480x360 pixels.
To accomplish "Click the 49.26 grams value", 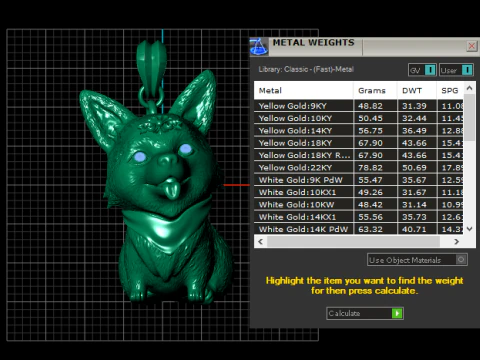I will (x=370, y=192).
